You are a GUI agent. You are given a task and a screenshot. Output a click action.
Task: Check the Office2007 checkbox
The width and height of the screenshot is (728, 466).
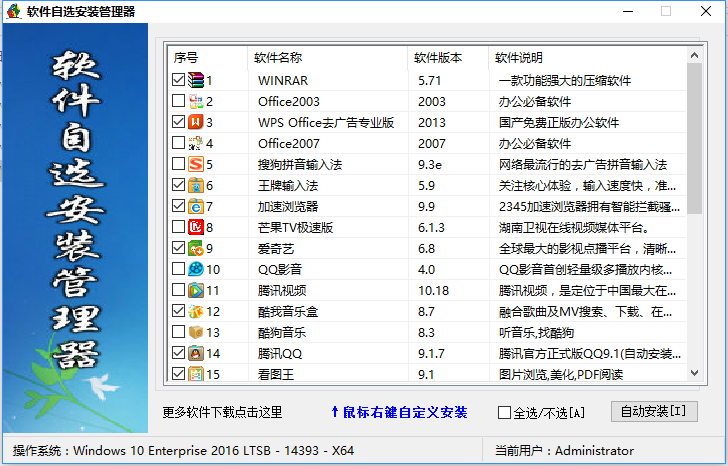tap(178, 142)
